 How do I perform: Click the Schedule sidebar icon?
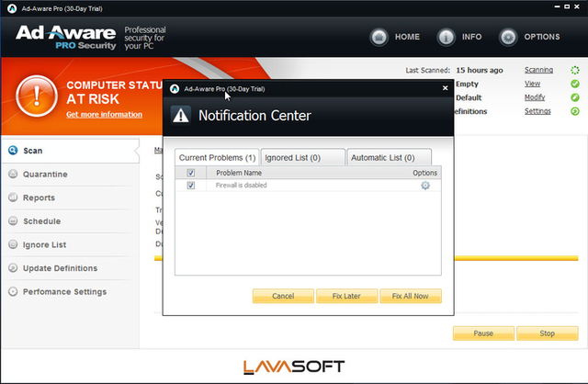pos(13,220)
